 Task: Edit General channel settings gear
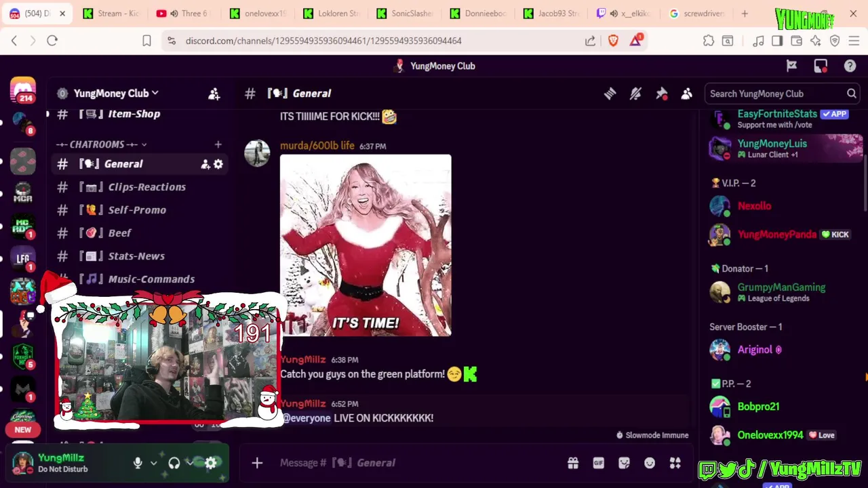coord(218,164)
